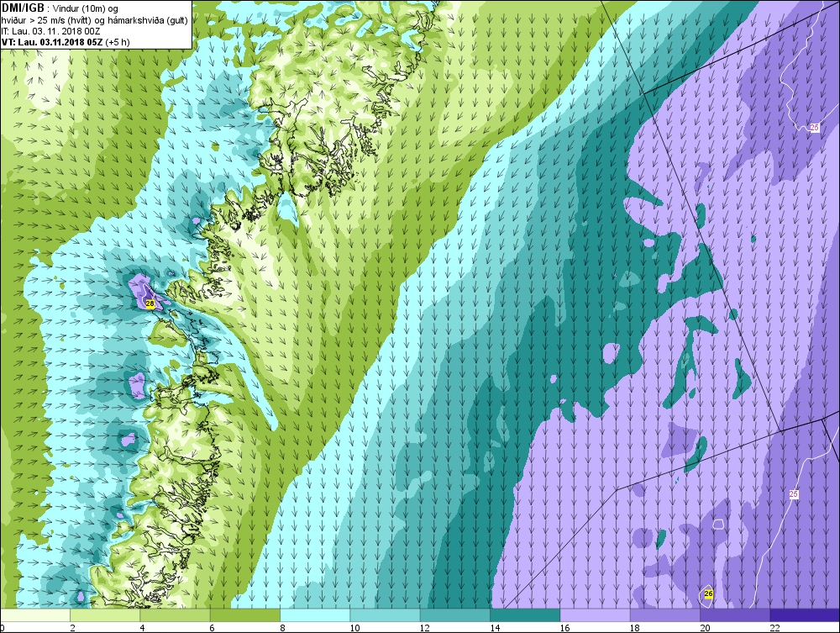Click the lower white '25' gust contour label
Viewport: 840px width, 633px height.
(794, 494)
